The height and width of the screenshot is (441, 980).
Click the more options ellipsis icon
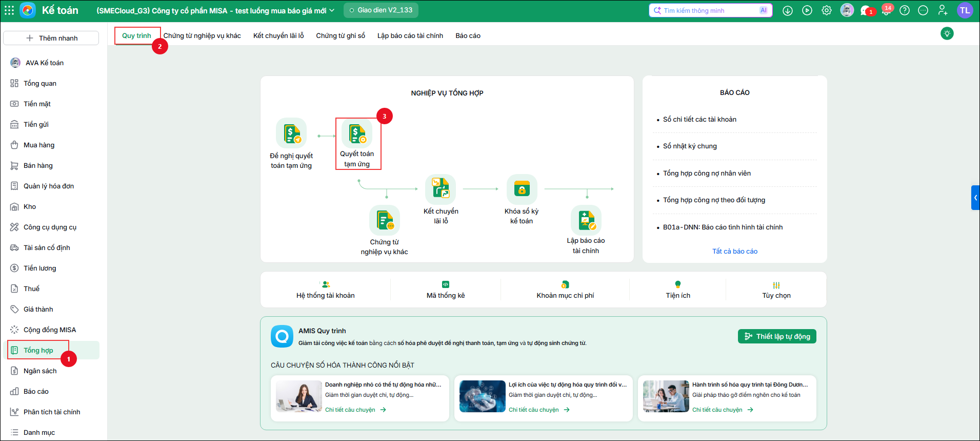[x=923, y=10]
